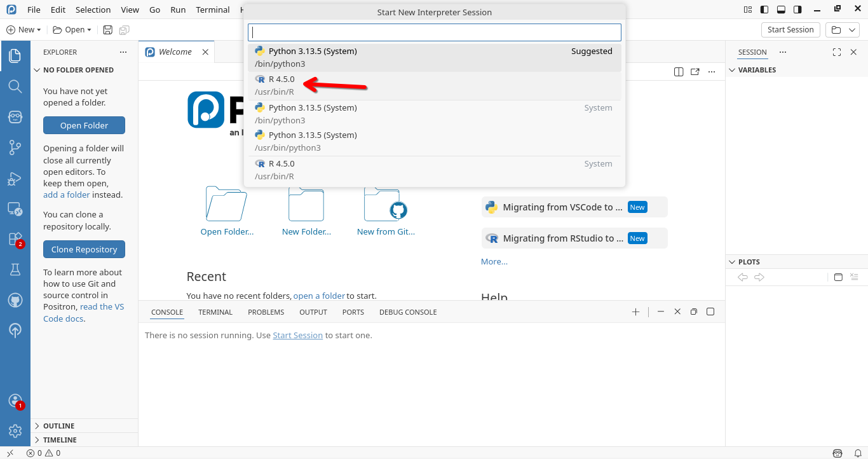The height and width of the screenshot is (459, 868).
Task: Expand the Outline section
Action: pos(58,426)
